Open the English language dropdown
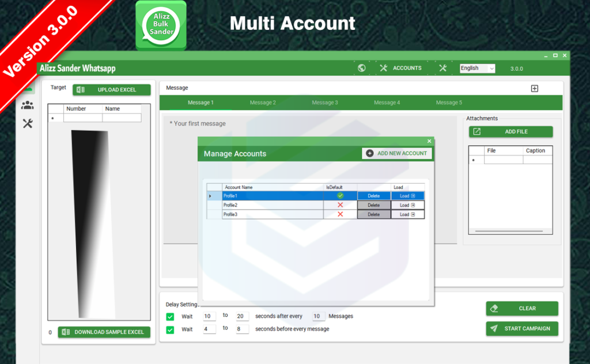590x364 pixels. pos(477,68)
